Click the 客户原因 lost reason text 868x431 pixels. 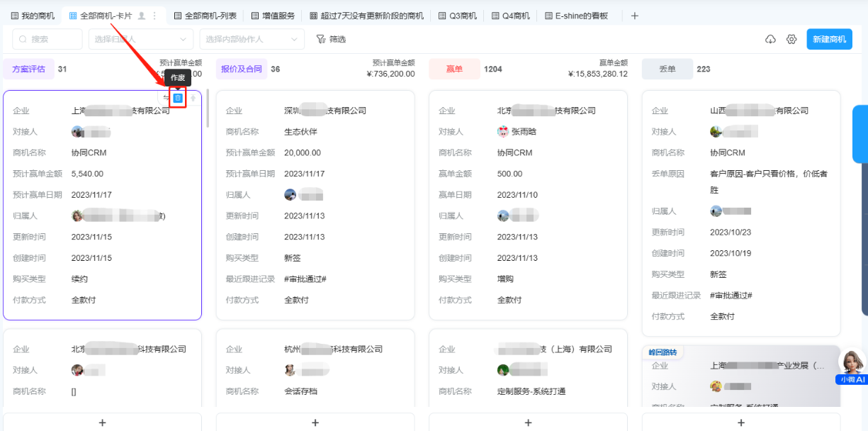tap(769, 181)
